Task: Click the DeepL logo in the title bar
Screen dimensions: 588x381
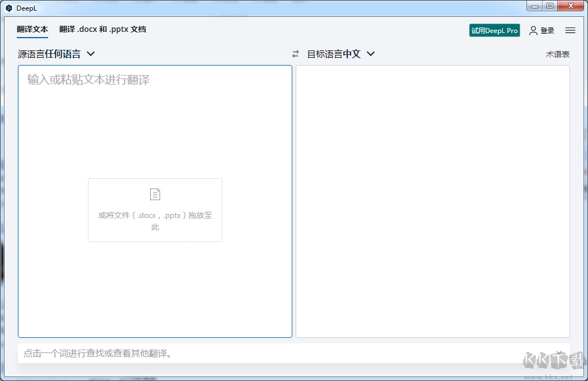Action: pos(8,8)
